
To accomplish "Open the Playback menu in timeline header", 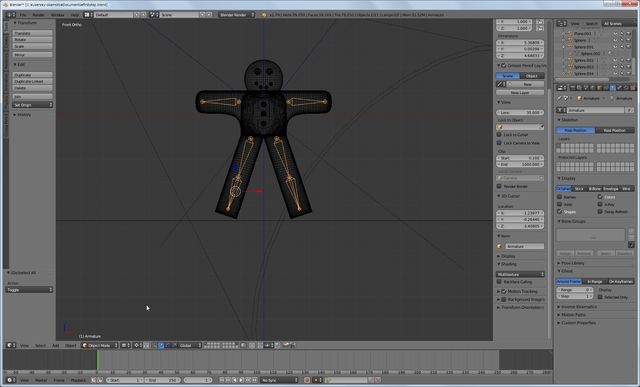I will coord(78,380).
